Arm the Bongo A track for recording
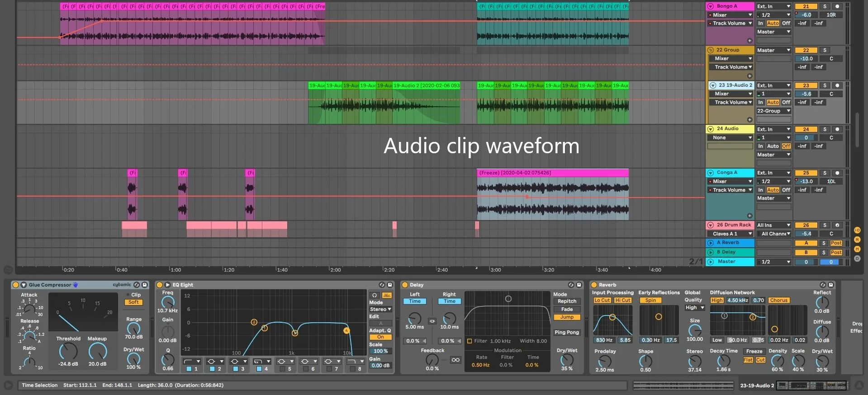Viewport: 868px width, 395px height. click(x=837, y=7)
